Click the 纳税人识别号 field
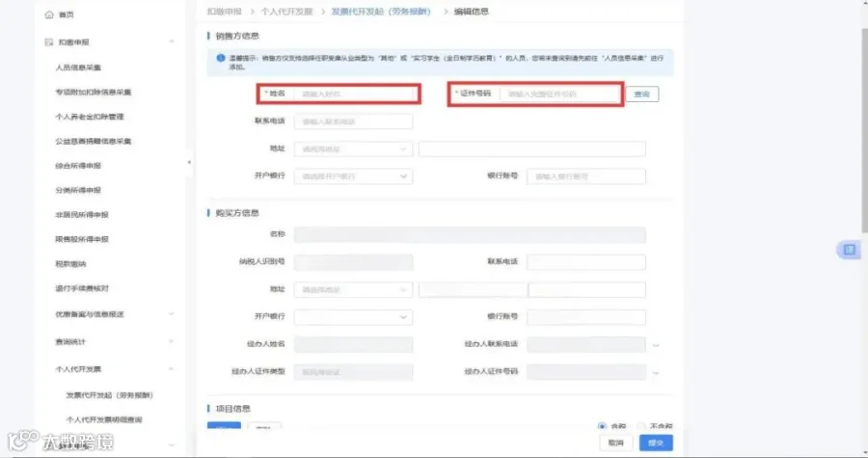 point(353,262)
